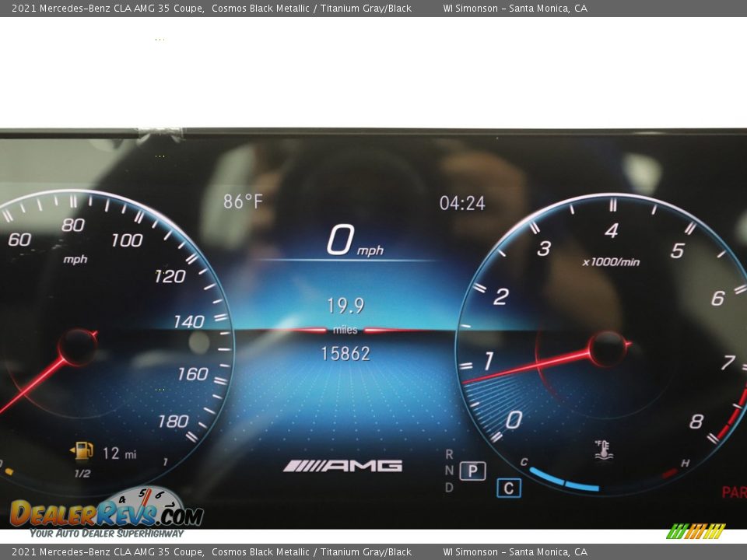This screenshot has height=560, width=747.
Task: Click the fuel pump icon
Action: point(82,450)
